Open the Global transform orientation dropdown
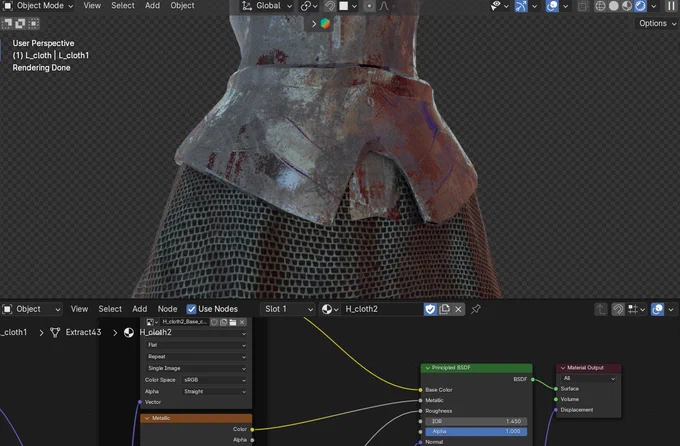This screenshot has width=680, height=446. (267, 6)
